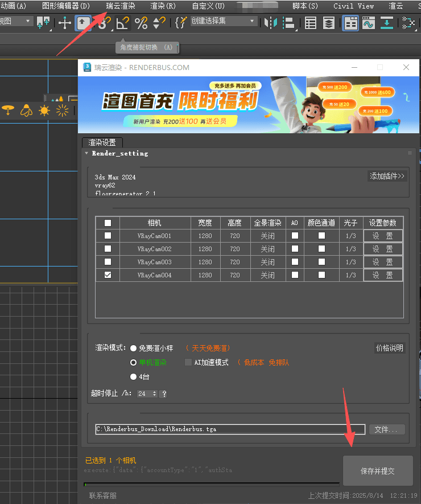Check the VRayCam001 camera checkbox
421x504 pixels.
click(x=108, y=236)
